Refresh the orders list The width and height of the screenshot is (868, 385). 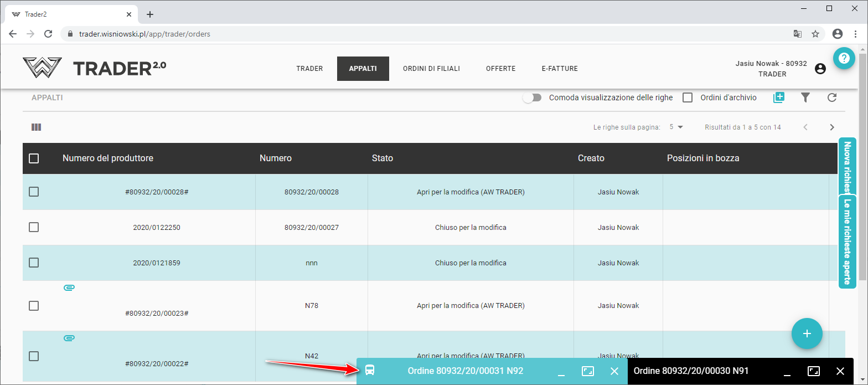(x=831, y=97)
